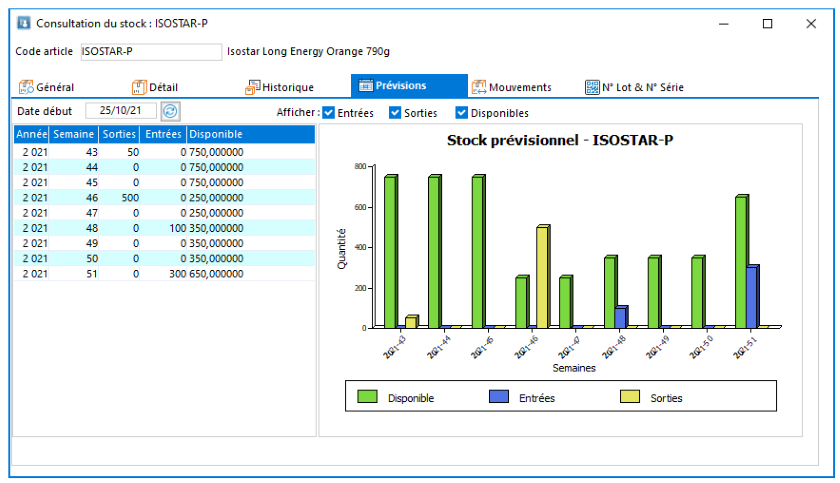This screenshot has width=840, height=483.
Task: Go to the Mouvements tab
Action: coord(512,87)
